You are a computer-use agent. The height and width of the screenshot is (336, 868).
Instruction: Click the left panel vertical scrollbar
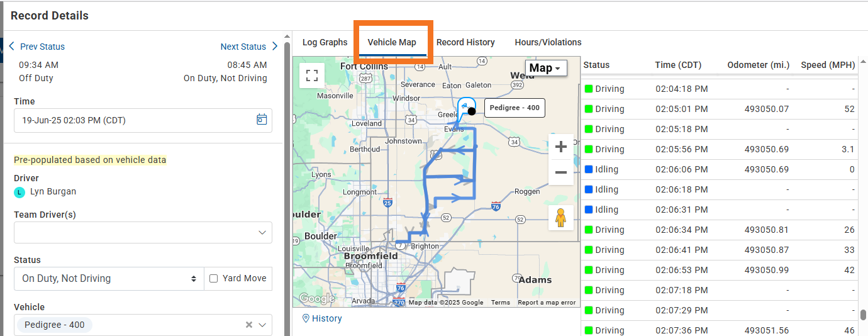coord(287,189)
